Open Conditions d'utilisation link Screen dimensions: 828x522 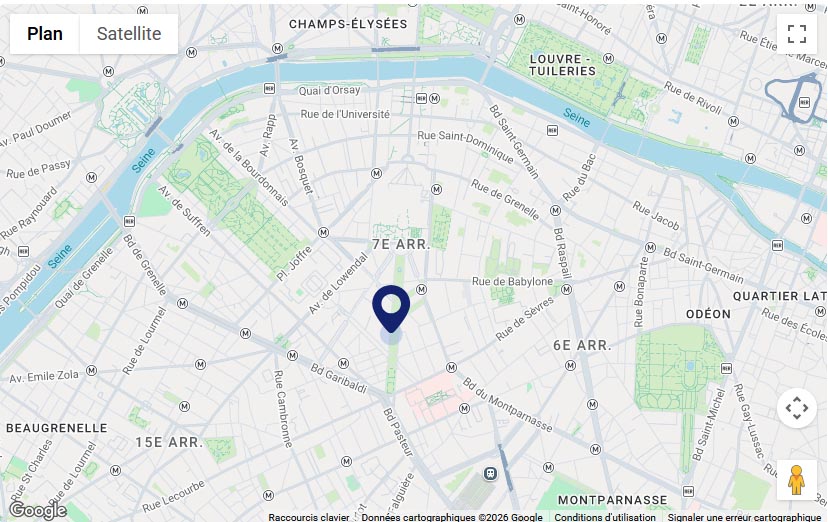coord(605,517)
